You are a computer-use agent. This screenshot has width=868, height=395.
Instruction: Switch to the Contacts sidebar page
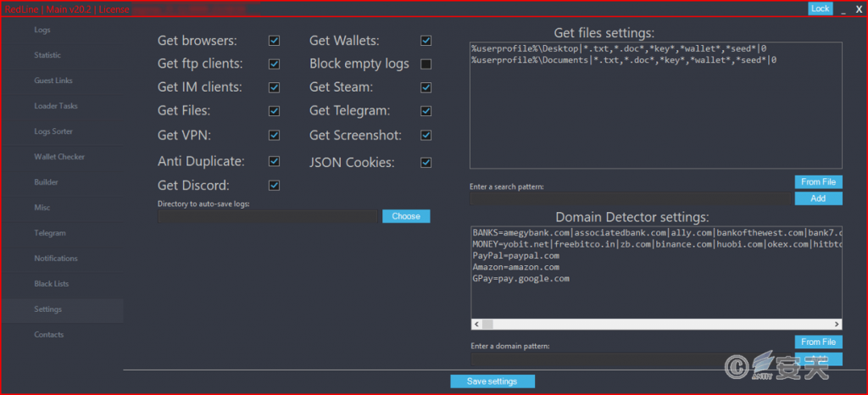(48, 335)
